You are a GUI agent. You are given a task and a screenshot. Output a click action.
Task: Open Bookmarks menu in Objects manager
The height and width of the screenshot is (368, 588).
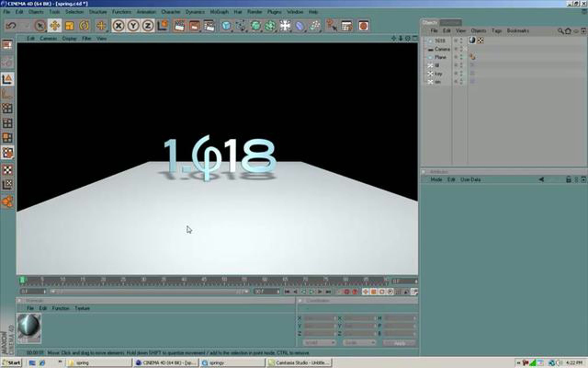518,31
